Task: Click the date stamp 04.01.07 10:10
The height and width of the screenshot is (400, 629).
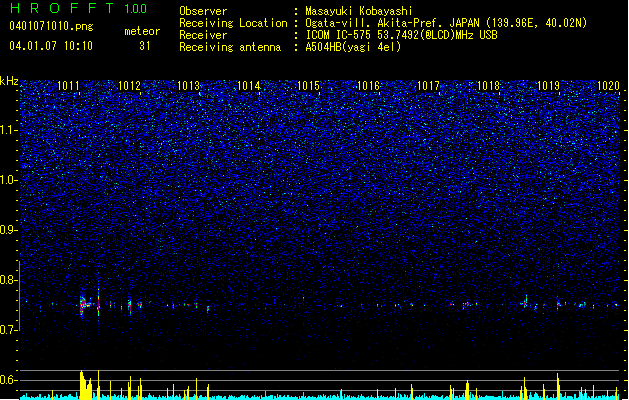Action: click(51, 46)
